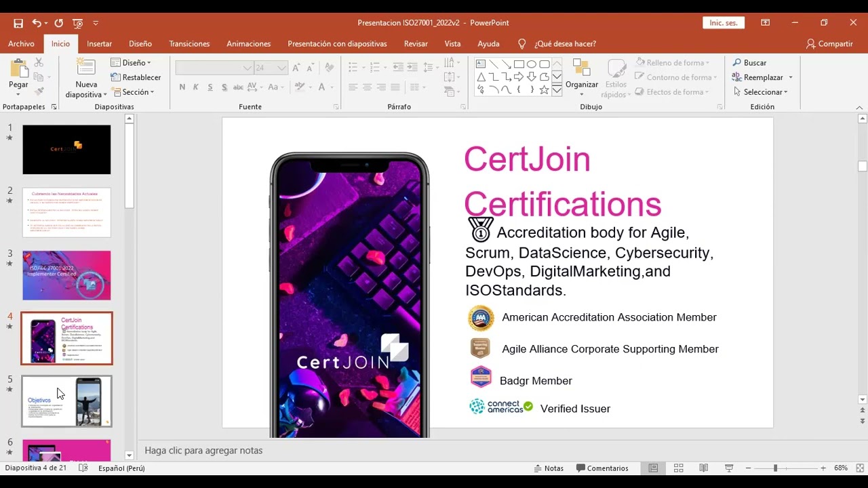Toggle the Notas pane

coord(549,468)
